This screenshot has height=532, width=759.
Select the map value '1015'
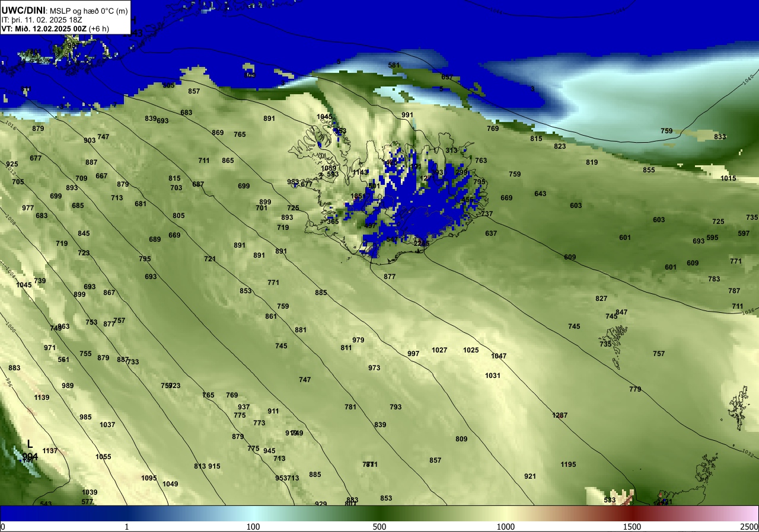click(728, 178)
